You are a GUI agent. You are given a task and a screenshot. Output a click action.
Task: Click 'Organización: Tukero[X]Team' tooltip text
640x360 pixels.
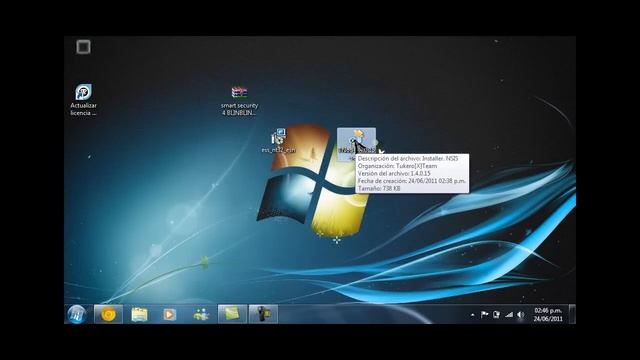point(397,166)
